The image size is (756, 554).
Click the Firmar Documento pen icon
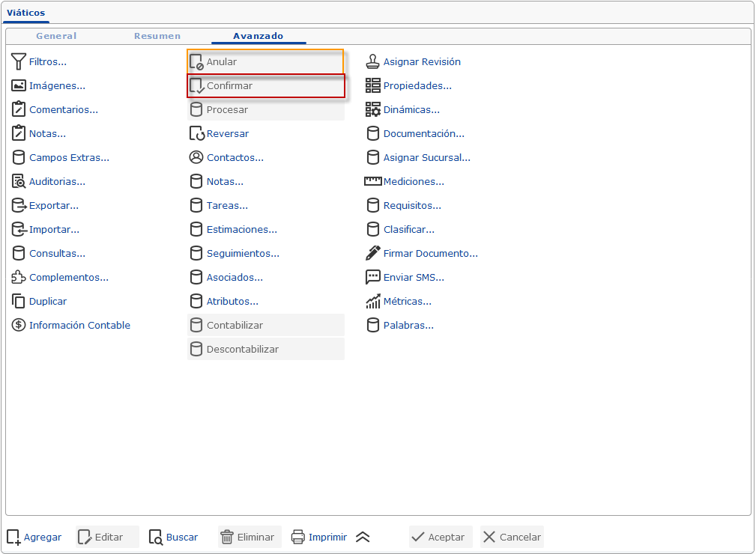(373, 254)
